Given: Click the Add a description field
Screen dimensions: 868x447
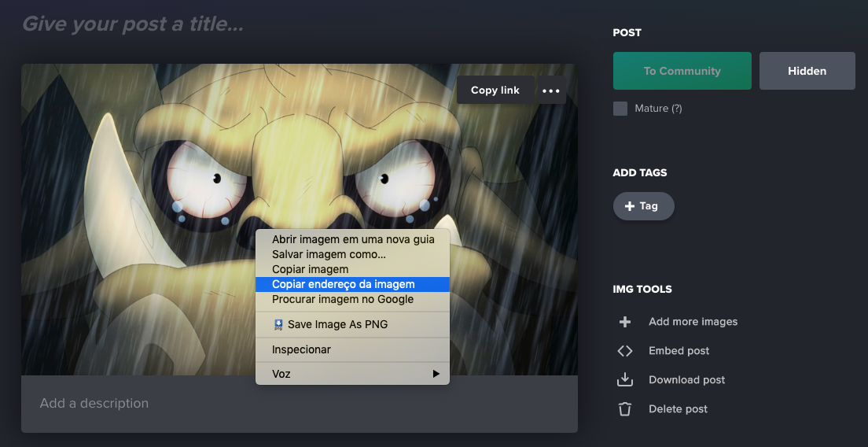Looking at the screenshot, I should (300, 403).
